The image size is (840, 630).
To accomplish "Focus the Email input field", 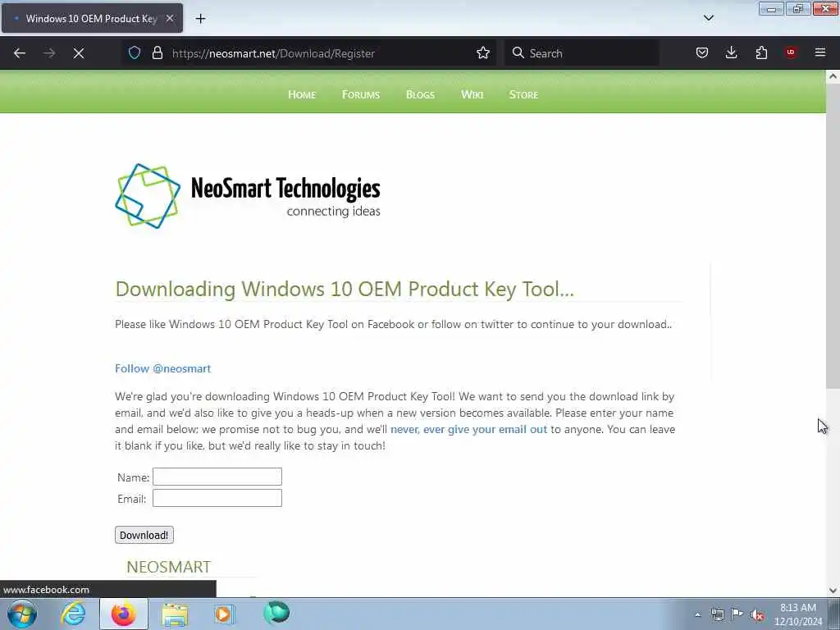I will click(217, 498).
